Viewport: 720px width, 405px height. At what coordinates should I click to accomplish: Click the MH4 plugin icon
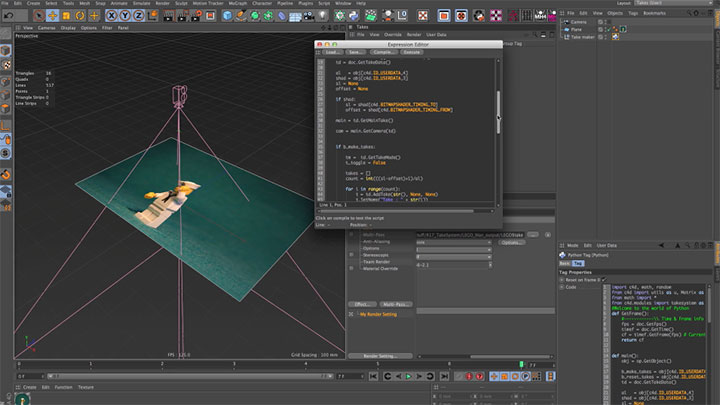tap(540, 16)
